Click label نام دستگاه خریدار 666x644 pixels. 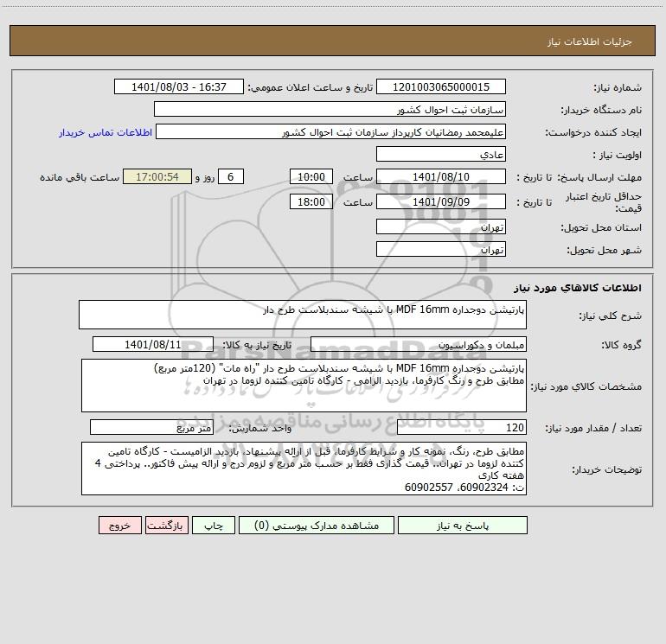pyautogui.click(x=601, y=110)
